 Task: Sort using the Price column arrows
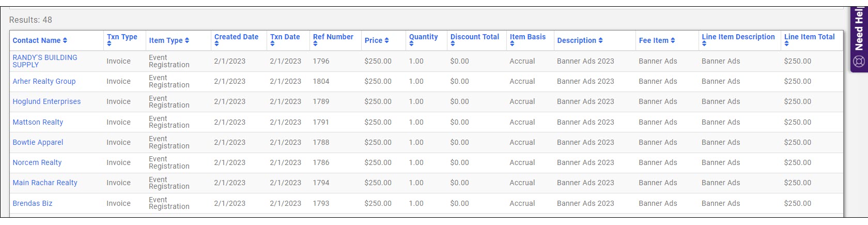(386, 41)
